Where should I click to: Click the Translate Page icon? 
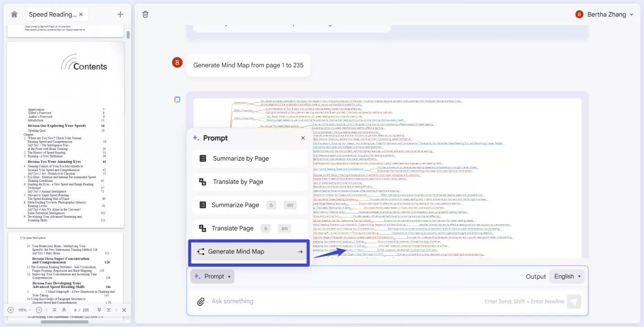203,228
